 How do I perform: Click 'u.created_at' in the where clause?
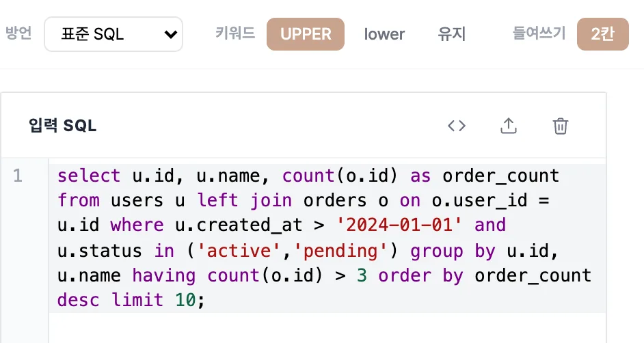click(239, 225)
